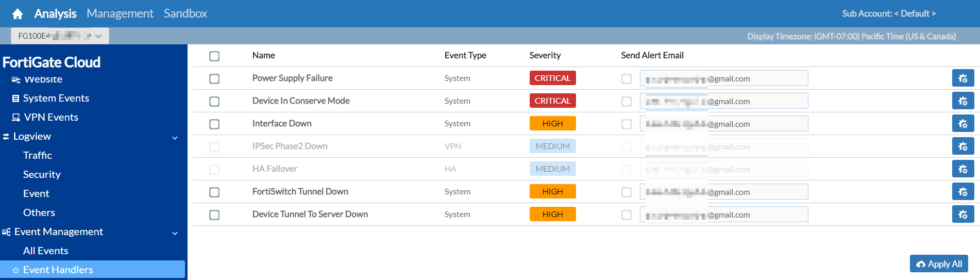The image size is (980, 280).
Task: Click the email field for FortiSwitch Tunnel Down
Action: coord(724,192)
